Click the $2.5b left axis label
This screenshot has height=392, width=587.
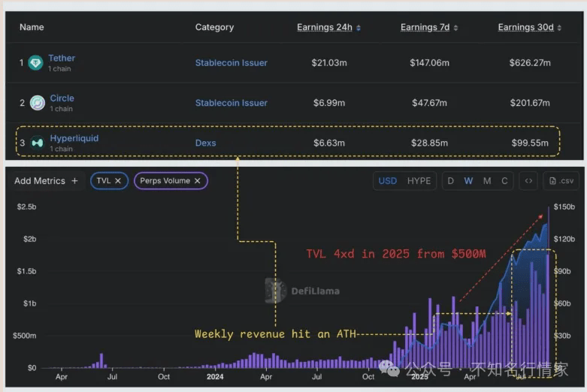26,207
